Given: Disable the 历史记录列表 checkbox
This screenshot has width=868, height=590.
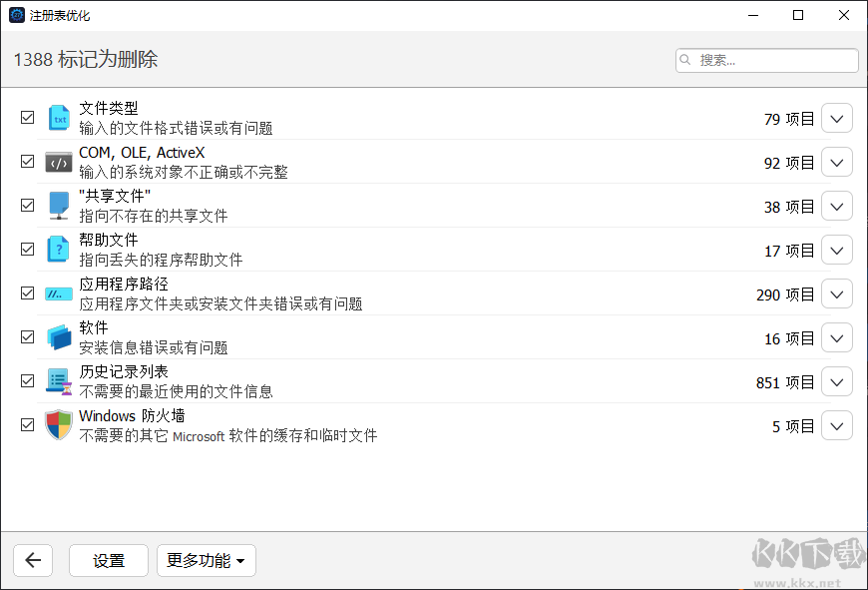Looking at the screenshot, I should click(27, 380).
